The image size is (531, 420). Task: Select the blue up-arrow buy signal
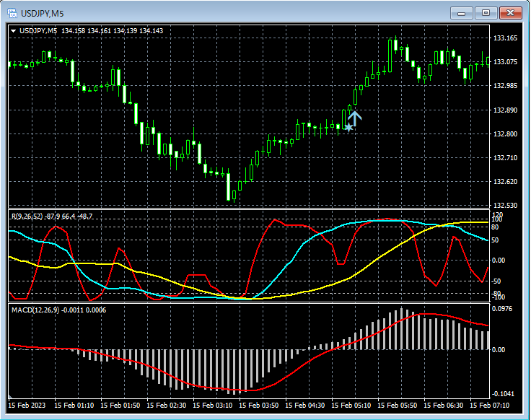coord(354,118)
